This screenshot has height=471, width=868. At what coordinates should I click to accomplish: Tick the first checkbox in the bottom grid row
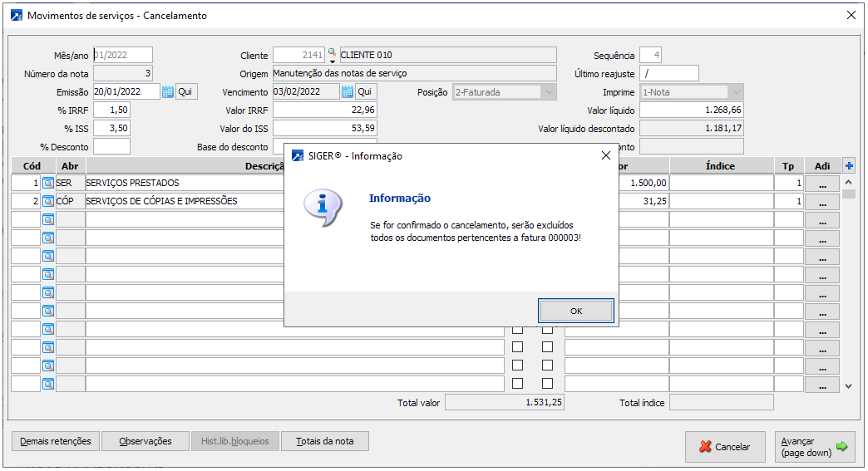tap(517, 384)
